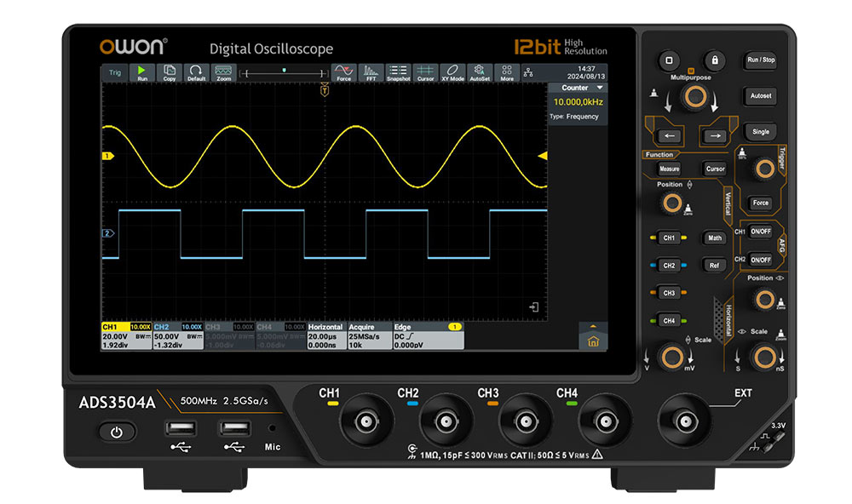Toggle the CH3 channel button
Viewport: 852px width, 504px height.
pyautogui.click(x=669, y=293)
